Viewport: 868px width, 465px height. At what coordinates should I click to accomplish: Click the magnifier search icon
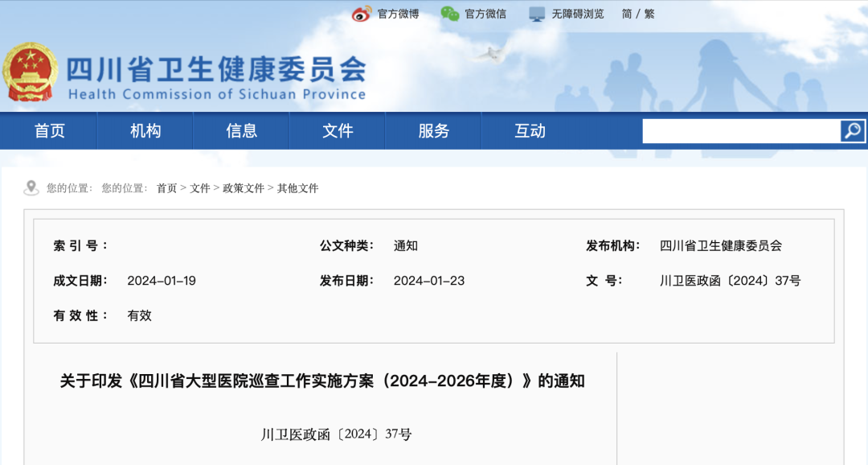851,130
